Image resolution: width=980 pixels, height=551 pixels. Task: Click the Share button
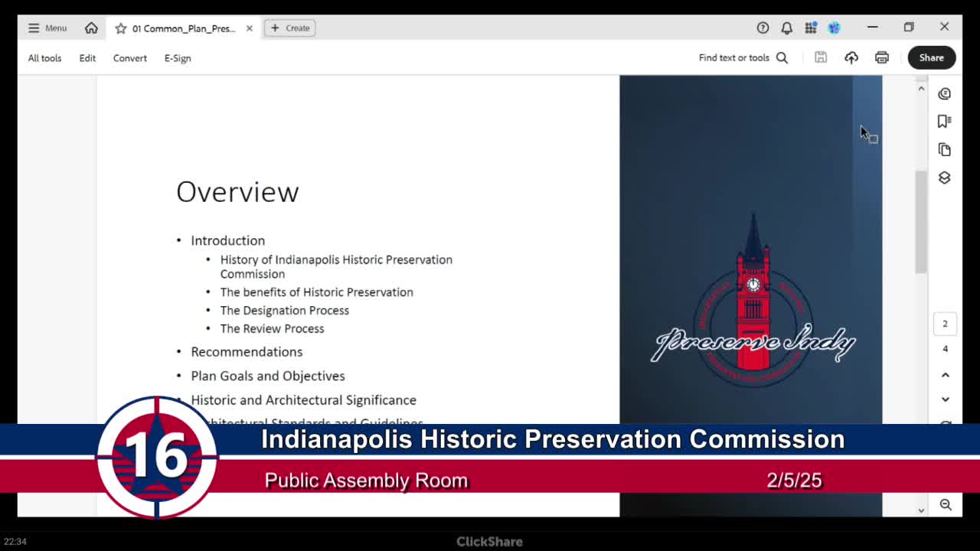point(932,57)
